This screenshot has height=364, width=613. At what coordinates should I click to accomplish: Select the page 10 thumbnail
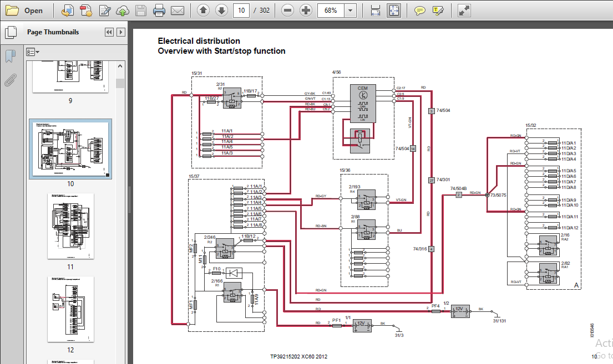click(x=70, y=149)
